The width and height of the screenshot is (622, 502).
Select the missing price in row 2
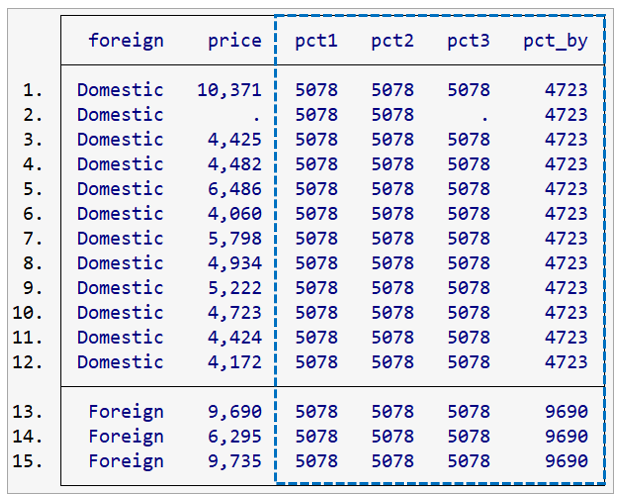click(x=257, y=115)
